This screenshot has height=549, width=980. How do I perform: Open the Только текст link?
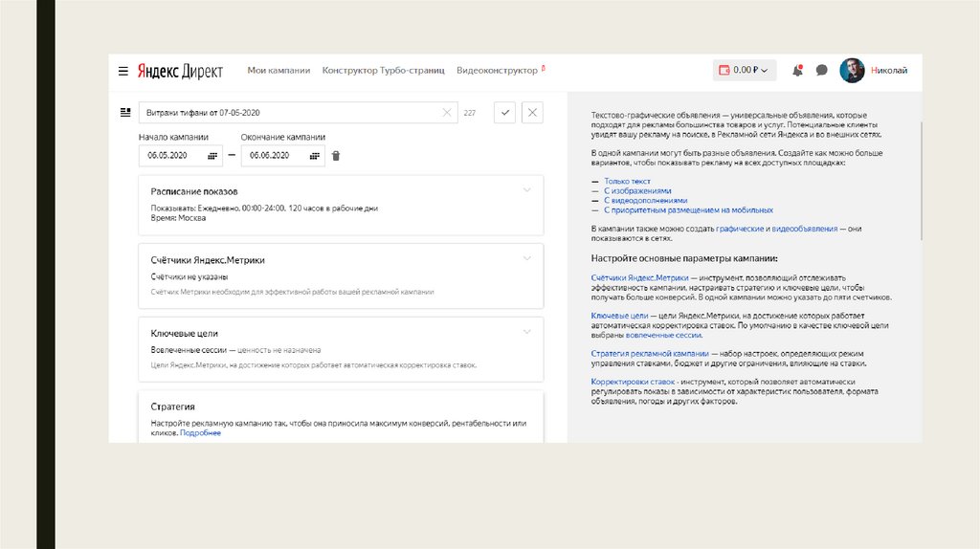627,181
